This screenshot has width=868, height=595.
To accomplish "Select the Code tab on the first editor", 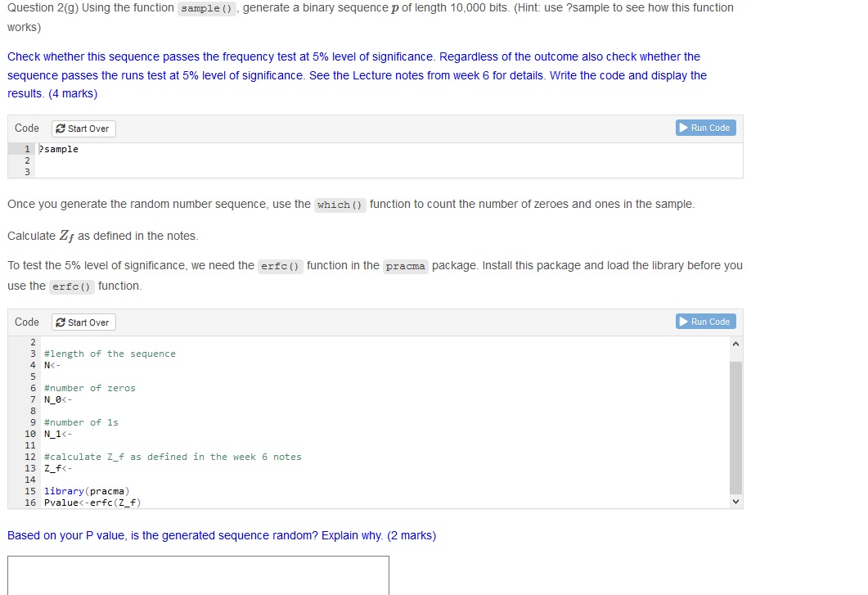I will coord(26,128).
